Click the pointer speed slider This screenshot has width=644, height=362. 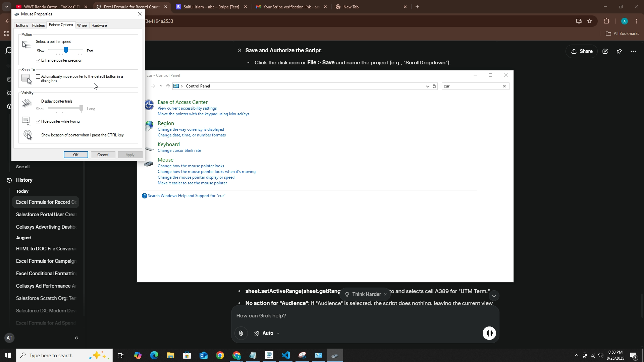(x=66, y=50)
